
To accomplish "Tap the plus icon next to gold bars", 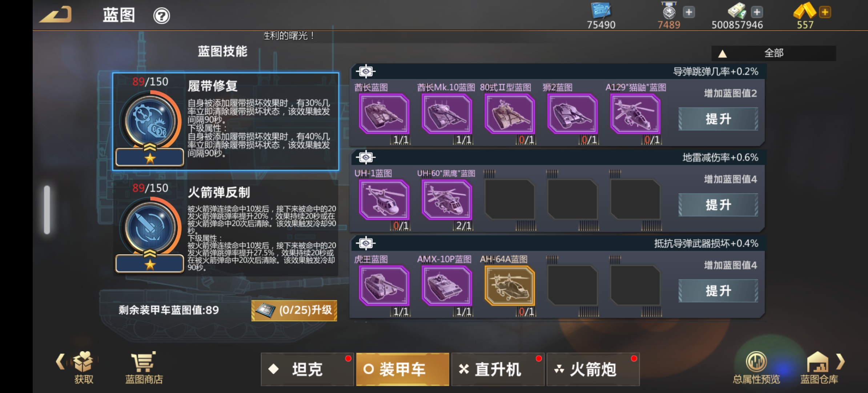I will [825, 12].
